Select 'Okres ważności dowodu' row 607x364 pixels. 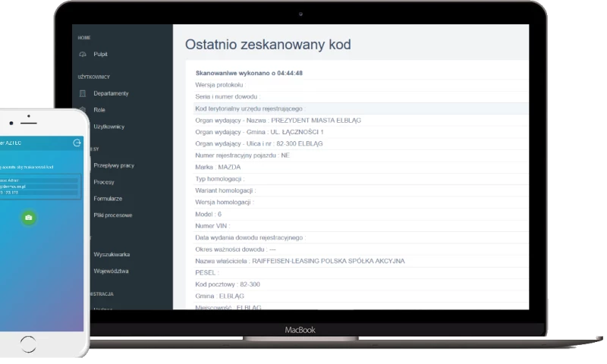361,249
